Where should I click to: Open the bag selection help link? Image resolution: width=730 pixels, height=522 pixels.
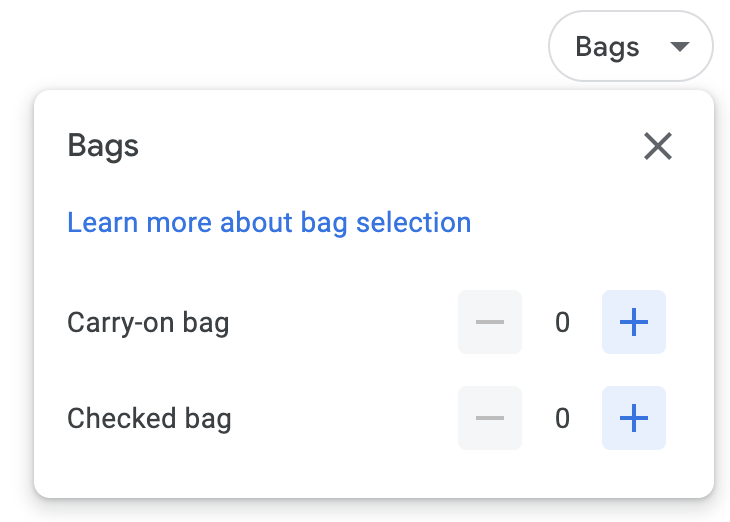pyautogui.click(x=269, y=222)
